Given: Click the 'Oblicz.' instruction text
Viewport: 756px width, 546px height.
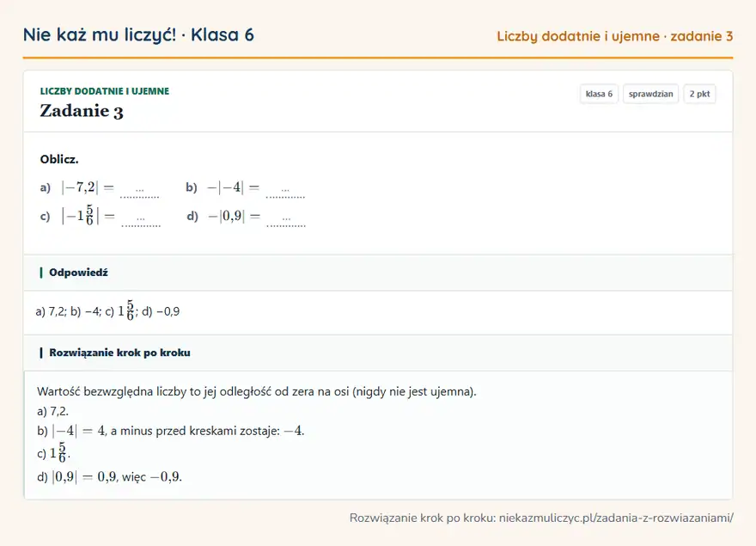Looking at the screenshot, I should pyautogui.click(x=59, y=159).
